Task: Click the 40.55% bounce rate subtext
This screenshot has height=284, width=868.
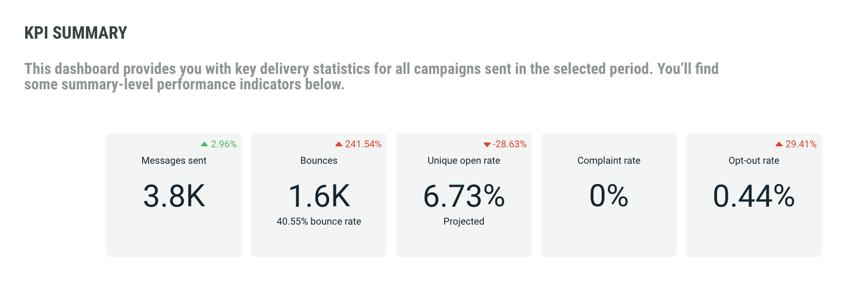Action: pyautogui.click(x=319, y=222)
